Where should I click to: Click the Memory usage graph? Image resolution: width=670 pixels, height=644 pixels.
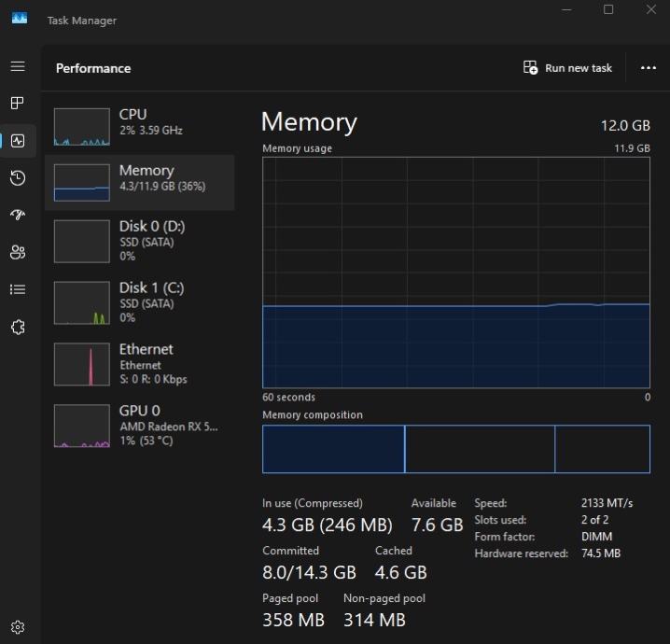455,272
